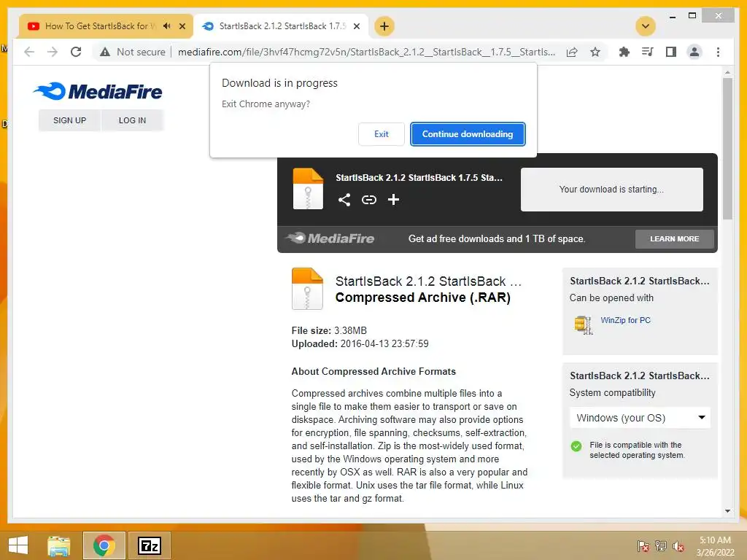The image size is (747, 560).
Task: Open the Windows Start button
Action: point(18,545)
